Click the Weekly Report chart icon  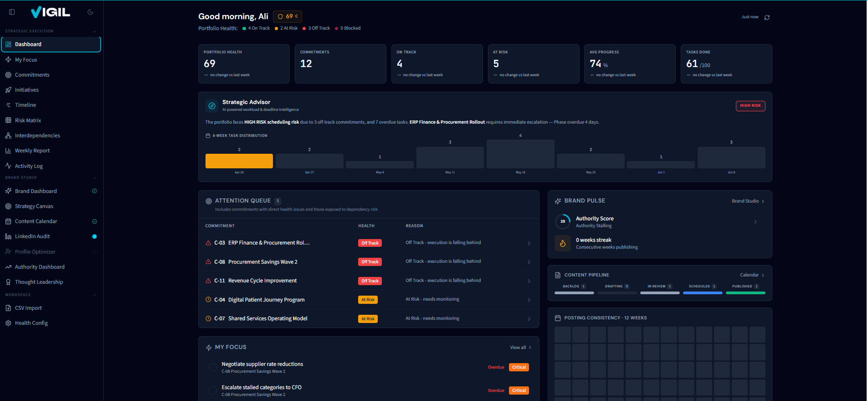8,151
